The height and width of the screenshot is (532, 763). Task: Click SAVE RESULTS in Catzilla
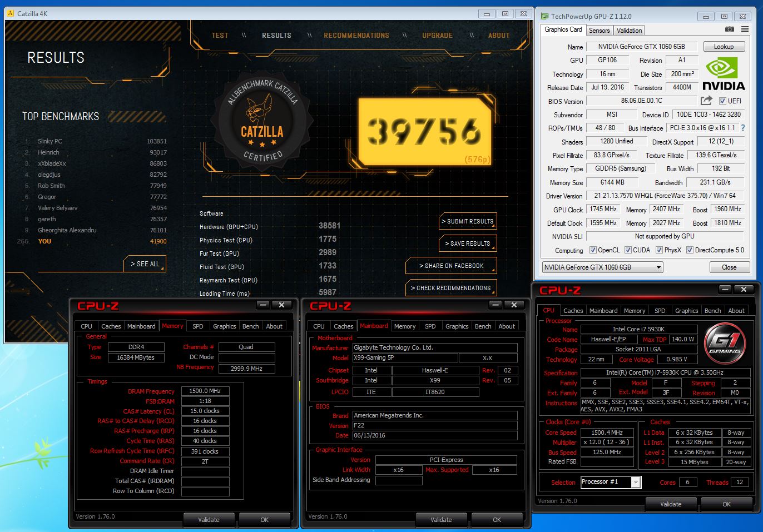coord(468,243)
